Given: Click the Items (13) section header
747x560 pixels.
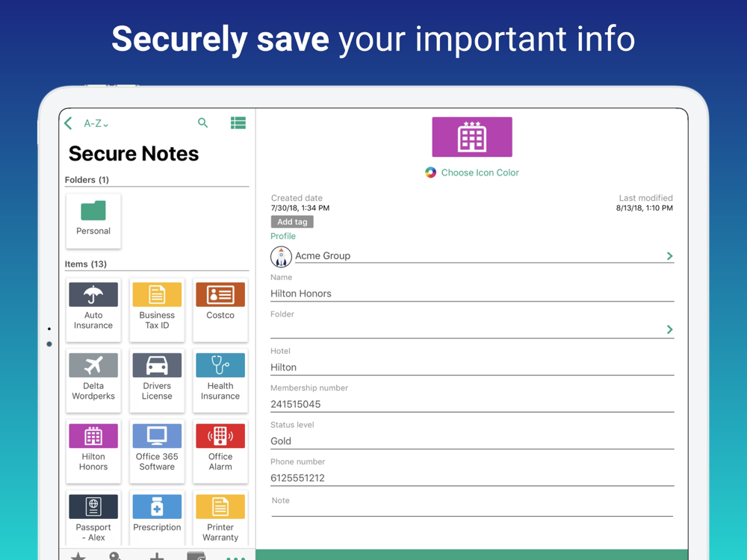Looking at the screenshot, I should [x=86, y=264].
